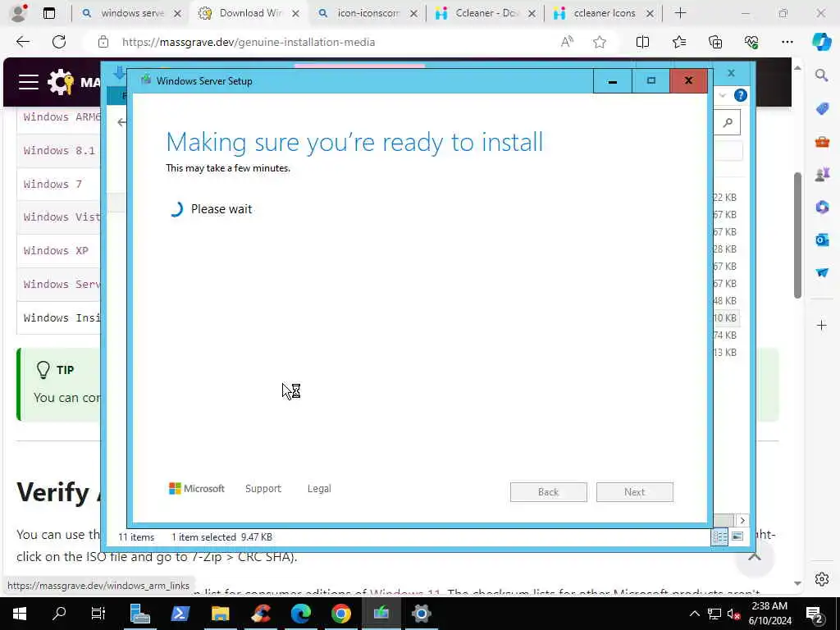This screenshot has width=840, height=630.
Task: Open the sidebar Drop paper-plane icon
Action: click(822, 272)
